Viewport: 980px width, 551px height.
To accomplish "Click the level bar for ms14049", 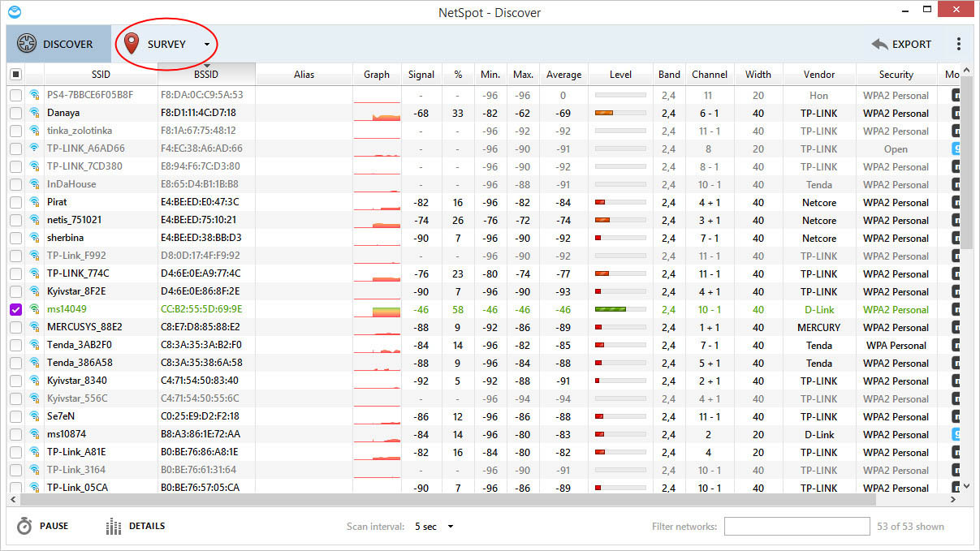I will 620,309.
